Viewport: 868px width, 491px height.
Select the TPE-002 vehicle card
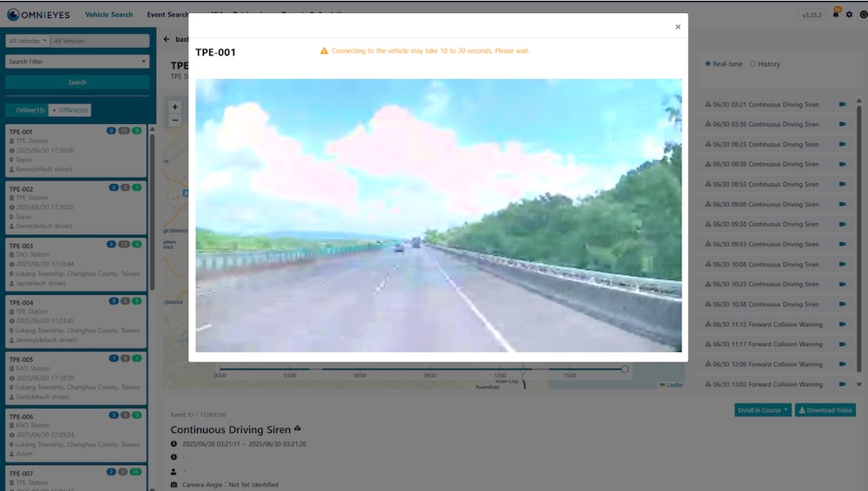click(x=76, y=207)
